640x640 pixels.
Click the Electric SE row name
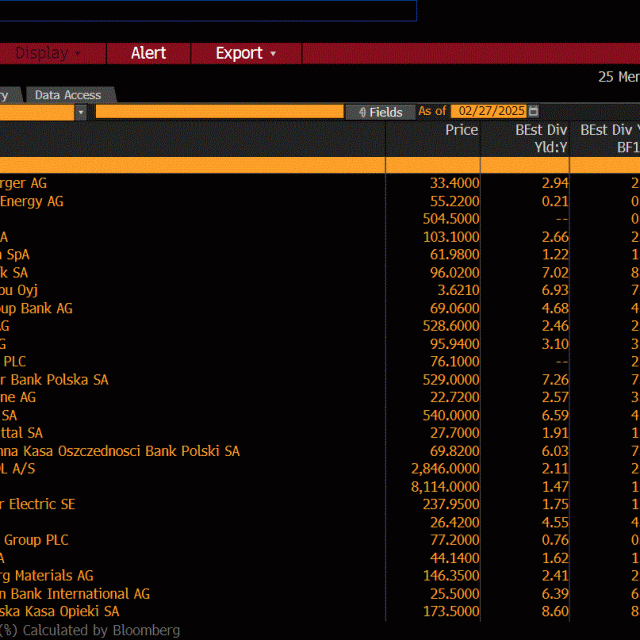[38, 504]
